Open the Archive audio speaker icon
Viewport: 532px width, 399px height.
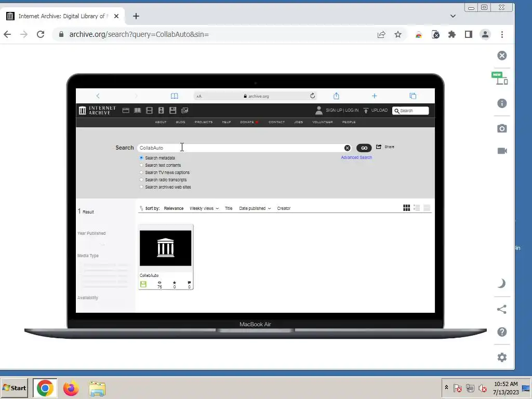pyautogui.click(x=161, y=110)
